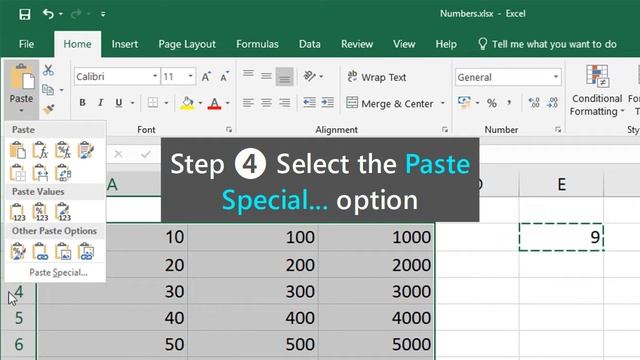Screen dimensions: 640x360
Task: Choose the Paste Link icon
Action: [40, 251]
